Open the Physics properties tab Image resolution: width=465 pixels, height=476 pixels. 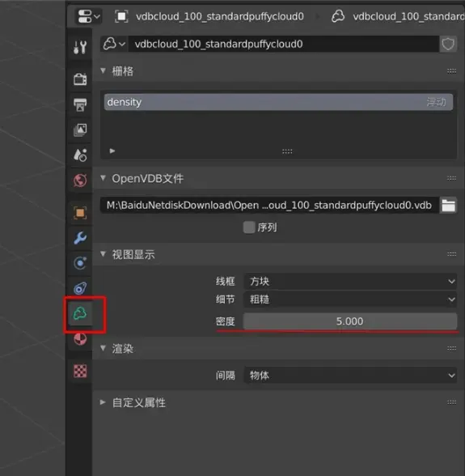[80, 263]
